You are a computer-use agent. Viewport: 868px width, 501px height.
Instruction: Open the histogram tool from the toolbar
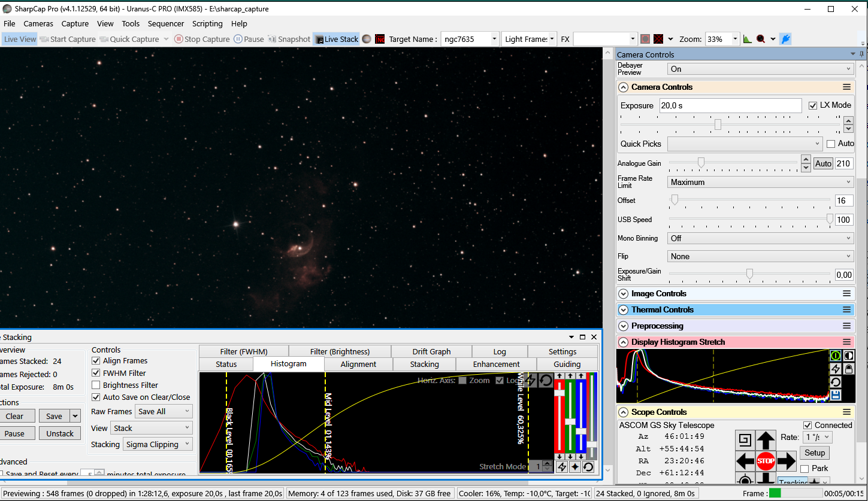[x=747, y=39]
